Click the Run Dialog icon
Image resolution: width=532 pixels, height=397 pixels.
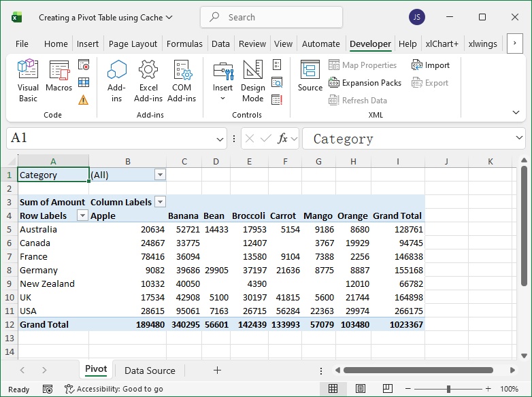277,100
